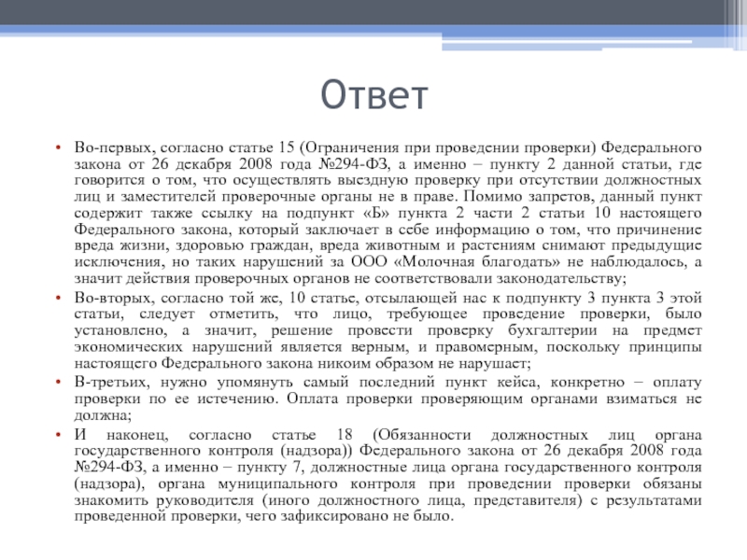Click the paragraph starting "И наконец, согласно статье 18"
747x560 pixels.
point(388,475)
